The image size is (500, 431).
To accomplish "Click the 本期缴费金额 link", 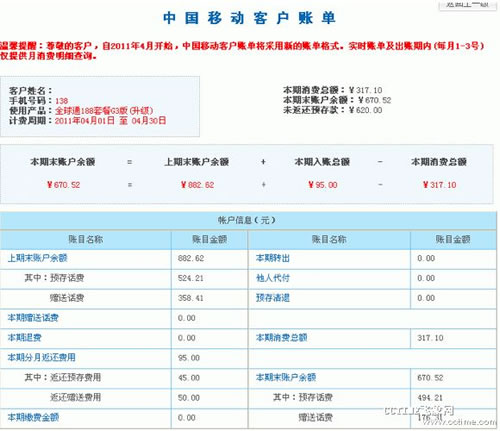I will point(33,417).
